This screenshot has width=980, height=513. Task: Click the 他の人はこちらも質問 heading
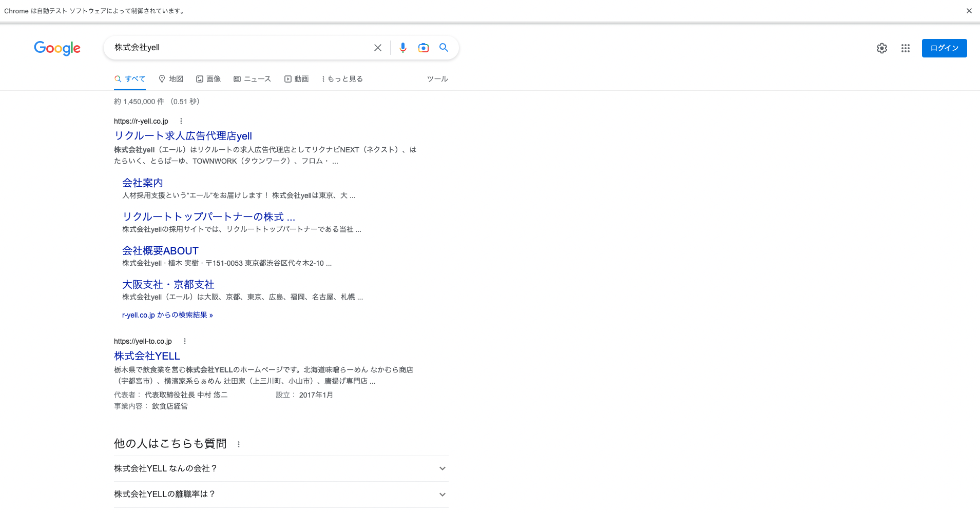click(170, 444)
